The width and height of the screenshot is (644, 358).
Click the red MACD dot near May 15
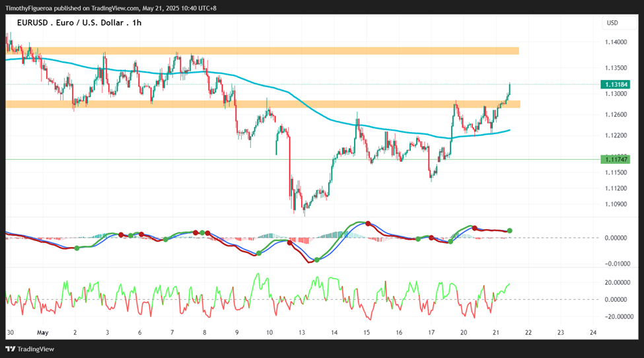(x=369, y=223)
